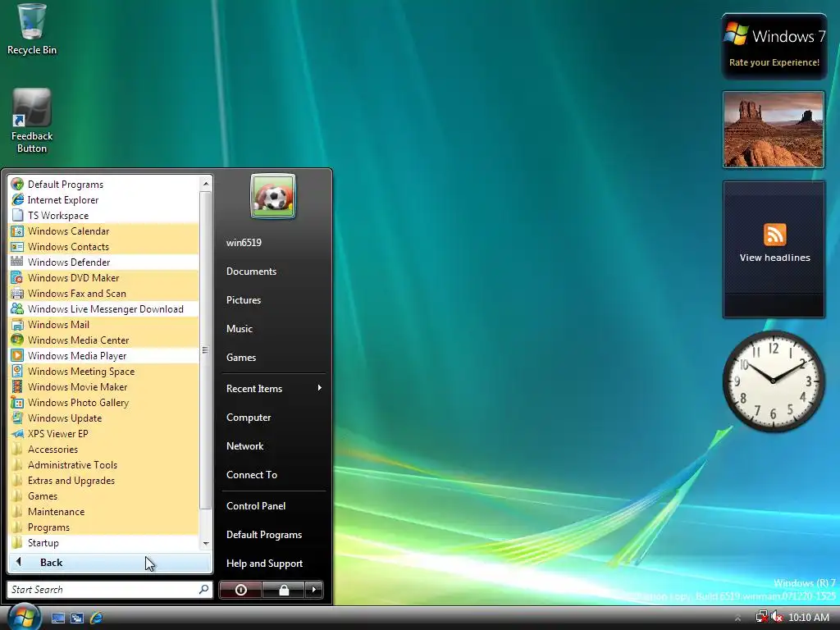Open Computer from Start menu
The height and width of the screenshot is (630, 840).
[x=274, y=418]
